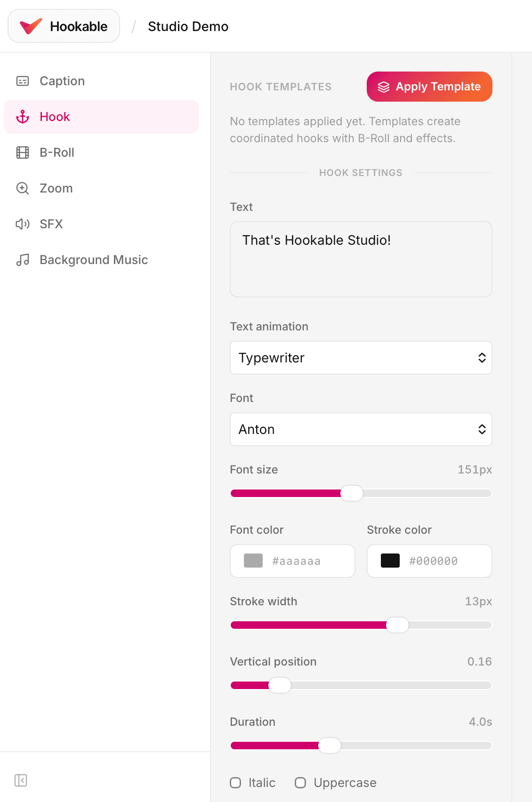Screen dimensions: 532x802
Task: Click the Font size slider handle
Action: click(352, 493)
